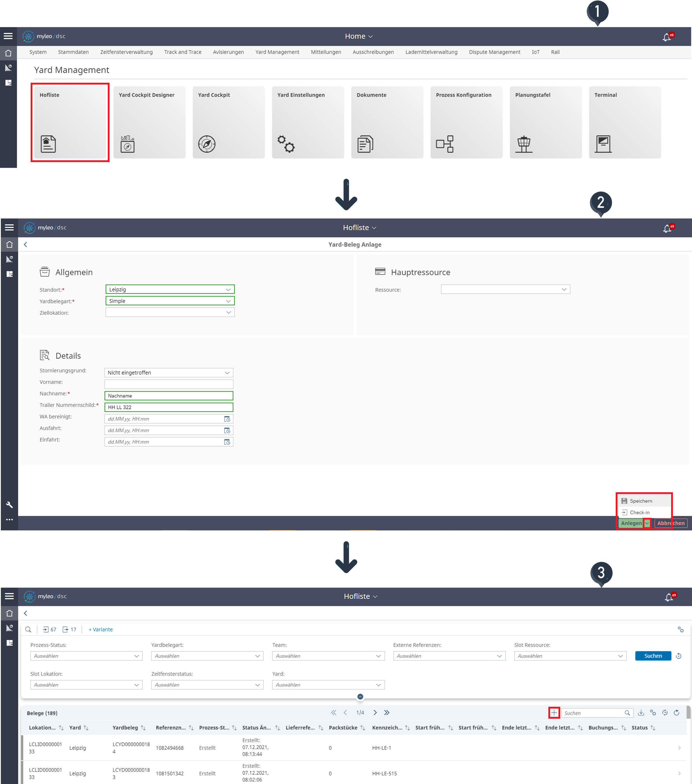This screenshot has height=784, width=692.
Task: Click the download icon in the Belege toolbar
Action: click(641, 713)
